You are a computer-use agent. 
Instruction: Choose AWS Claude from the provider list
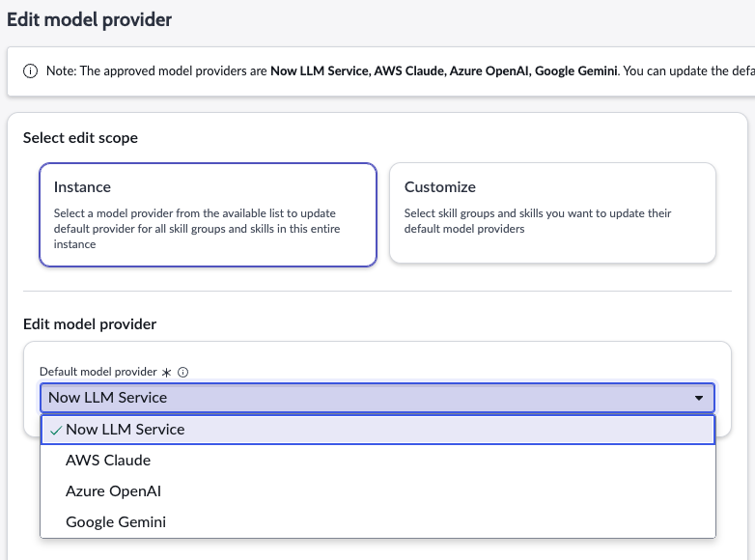(x=377, y=461)
